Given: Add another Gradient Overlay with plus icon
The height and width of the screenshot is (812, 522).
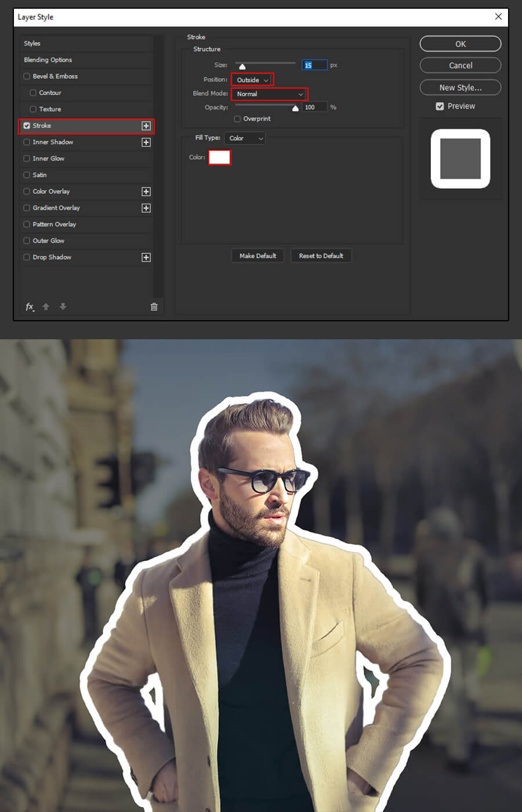Looking at the screenshot, I should 146,208.
